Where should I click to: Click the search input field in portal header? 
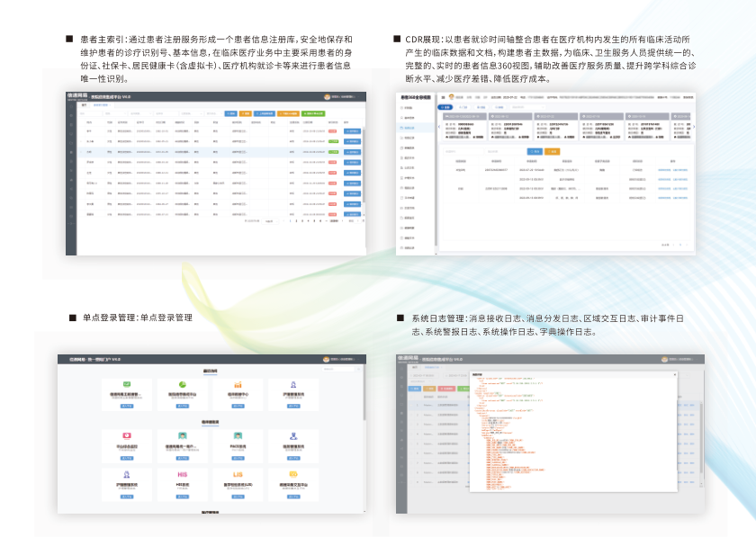point(338,369)
